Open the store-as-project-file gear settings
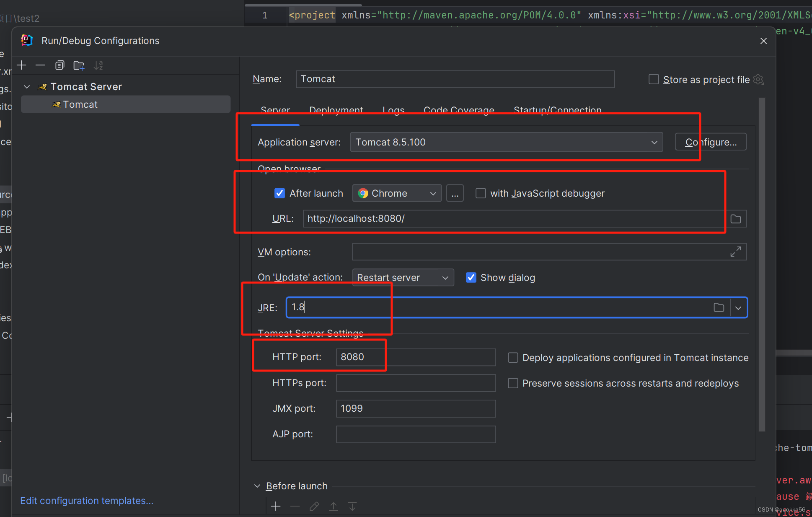Viewport: 812px width, 517px height. pyautogui.click(x=758, y=79)
